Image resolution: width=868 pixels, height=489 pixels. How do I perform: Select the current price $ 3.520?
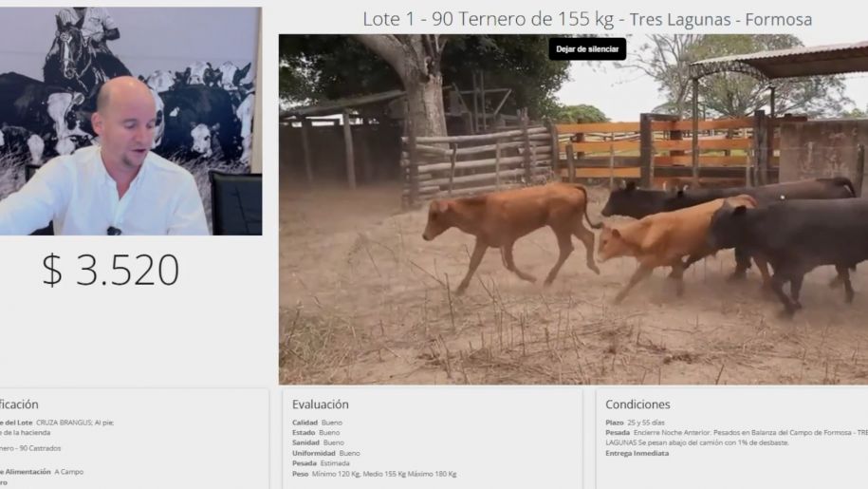tap(111, 271)
